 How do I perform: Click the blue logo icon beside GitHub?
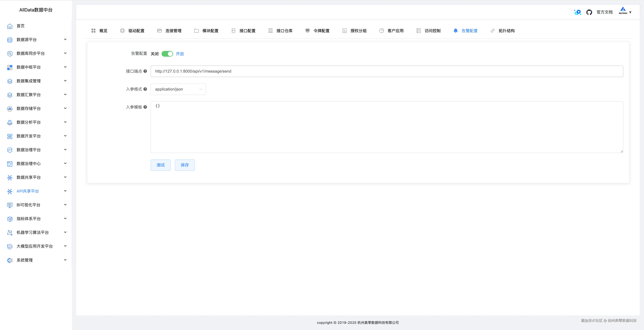pyautogui.click(x=577, y=12)
